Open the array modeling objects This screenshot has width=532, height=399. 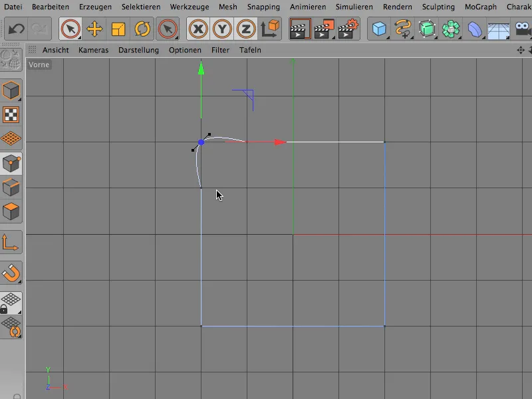(451, 29)
